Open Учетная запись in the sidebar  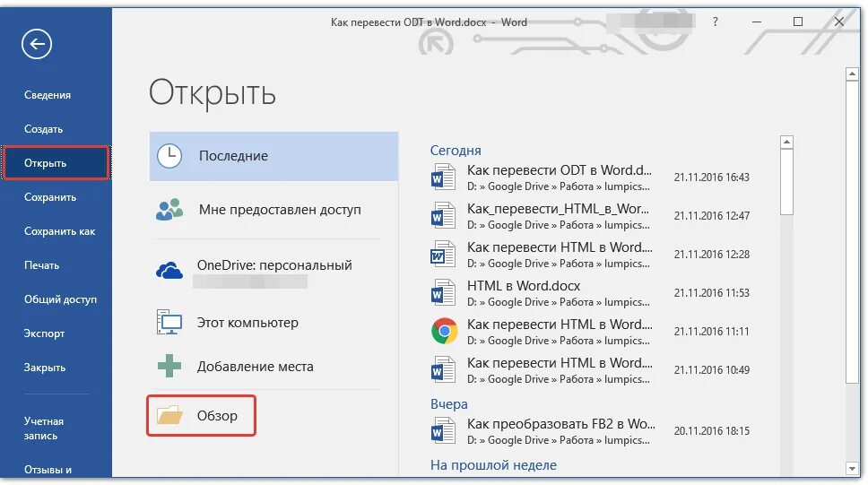point(44,428)
